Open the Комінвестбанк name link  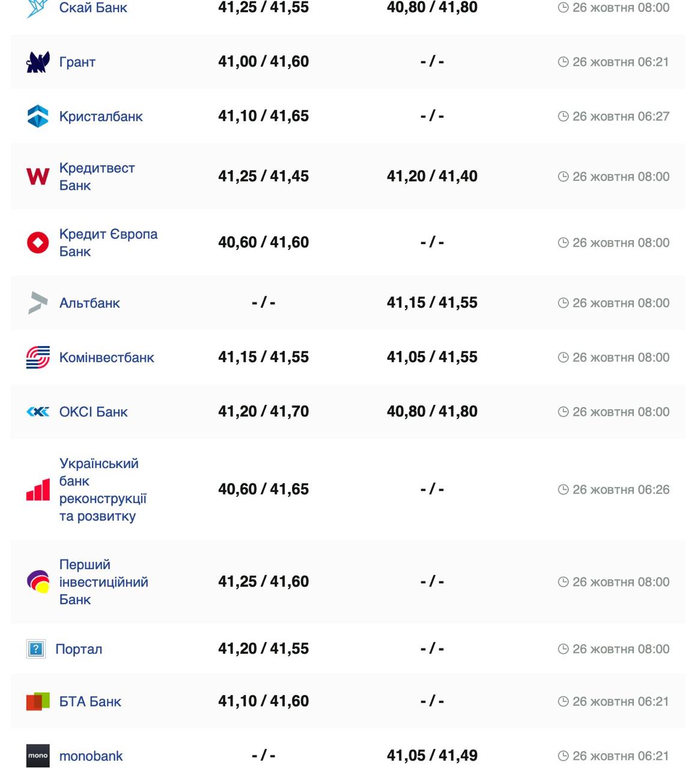[107, 357]
